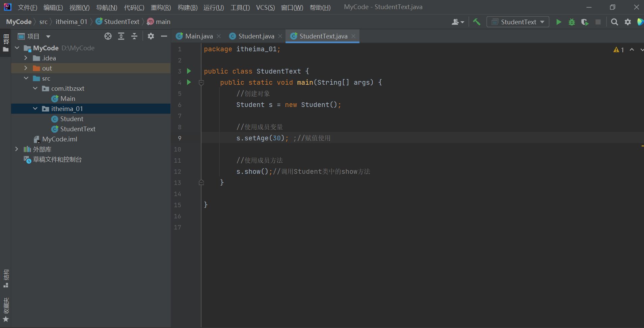This screenshot has width=644, height=328.
Task: Collapse the itheima_01 package
Action: click(x=35, y=109)
